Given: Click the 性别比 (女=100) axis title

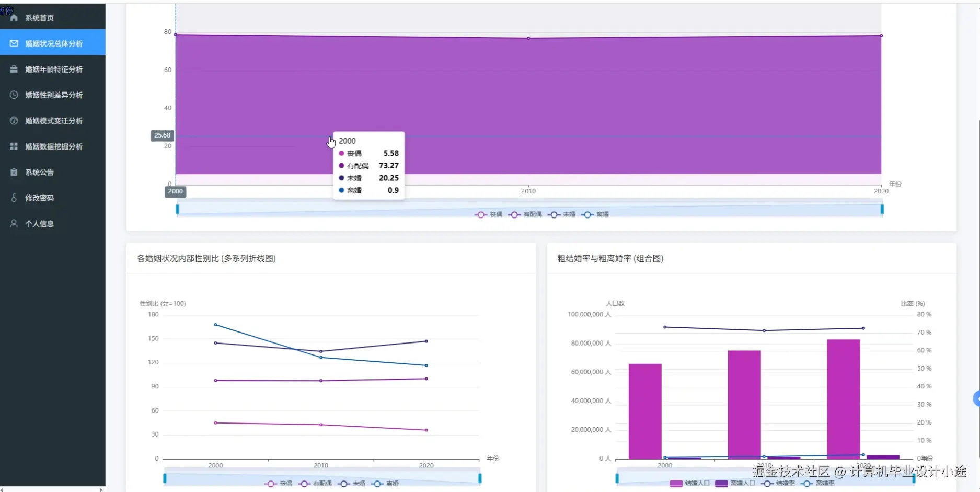Looking at the screenshot, I should [163, 303].
